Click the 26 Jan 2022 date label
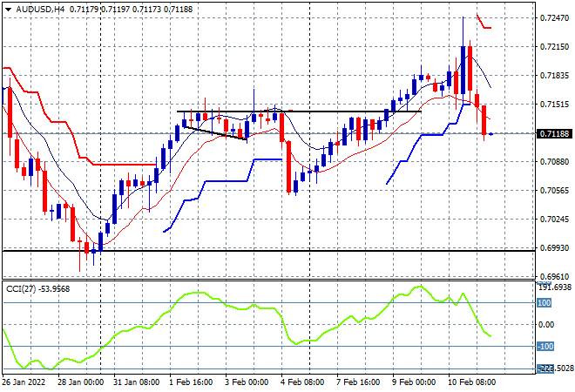Screen dimensions: 575x392 [24, 382]
